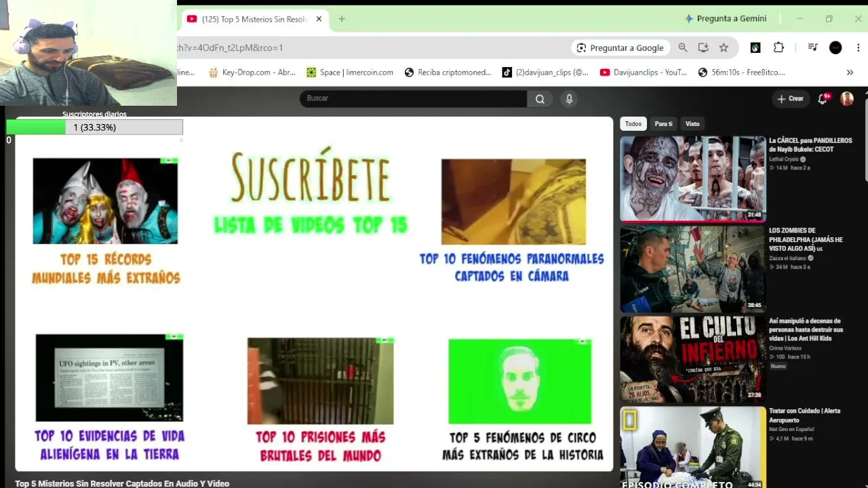Open the green-and-black extension icon
868x488 pixels.
(x=755, y=47)
